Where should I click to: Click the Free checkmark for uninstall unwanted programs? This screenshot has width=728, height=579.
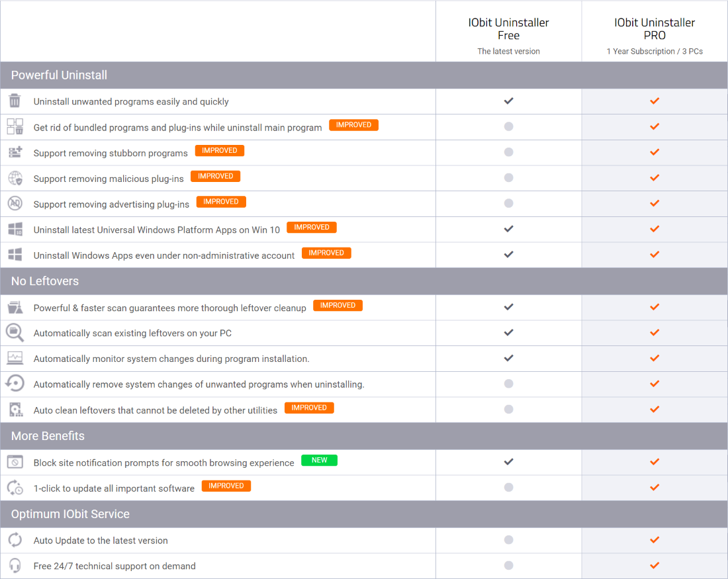pos(508,101)
